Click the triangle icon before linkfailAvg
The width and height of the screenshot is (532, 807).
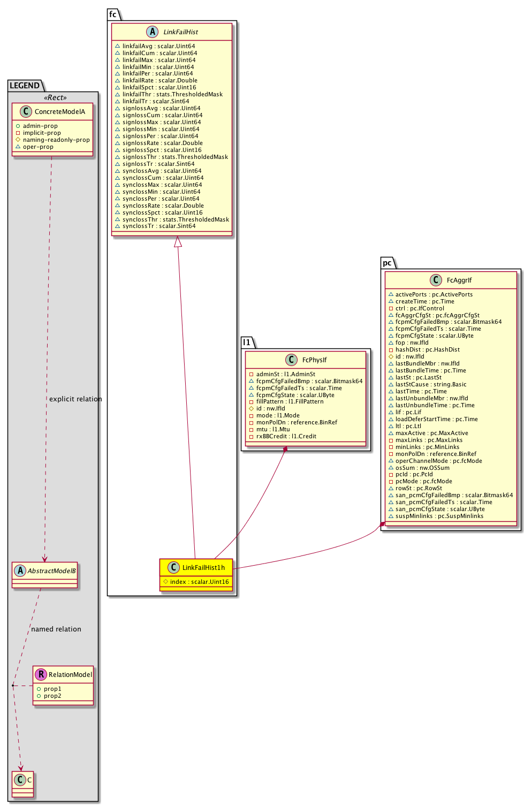point(117,47)
